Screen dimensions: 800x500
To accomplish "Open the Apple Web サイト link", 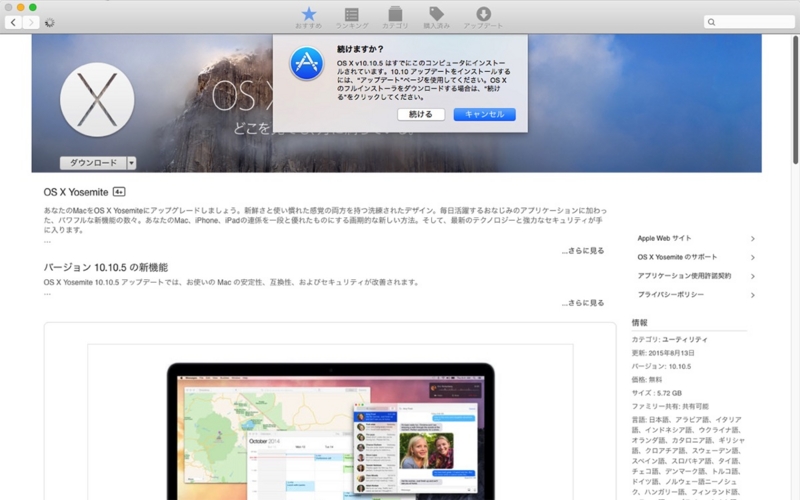I will click(664, 238).
